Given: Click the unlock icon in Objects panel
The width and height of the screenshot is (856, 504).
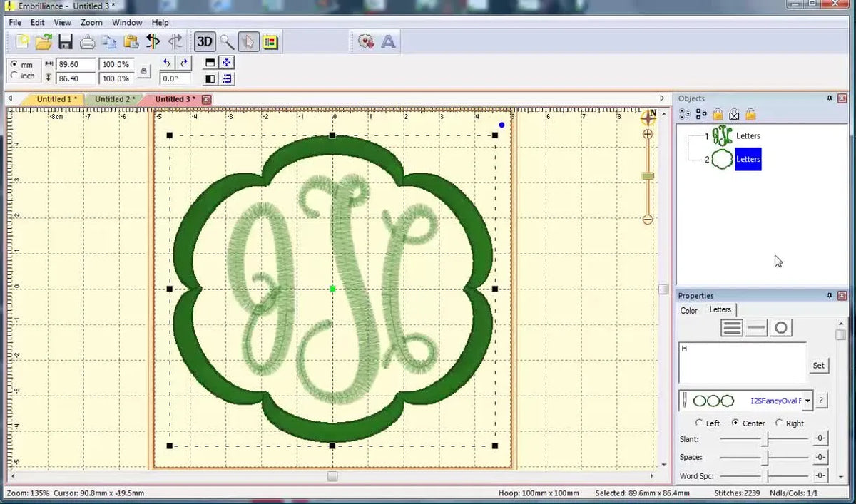Looking at the screenshot, I should 750,114.
